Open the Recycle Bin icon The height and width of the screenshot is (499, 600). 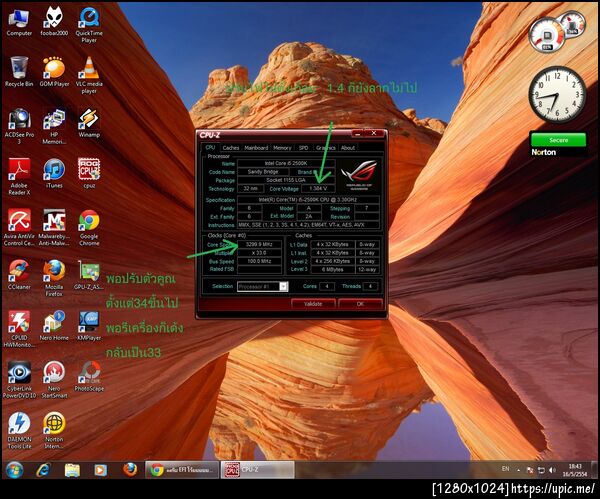click(19, 72)
